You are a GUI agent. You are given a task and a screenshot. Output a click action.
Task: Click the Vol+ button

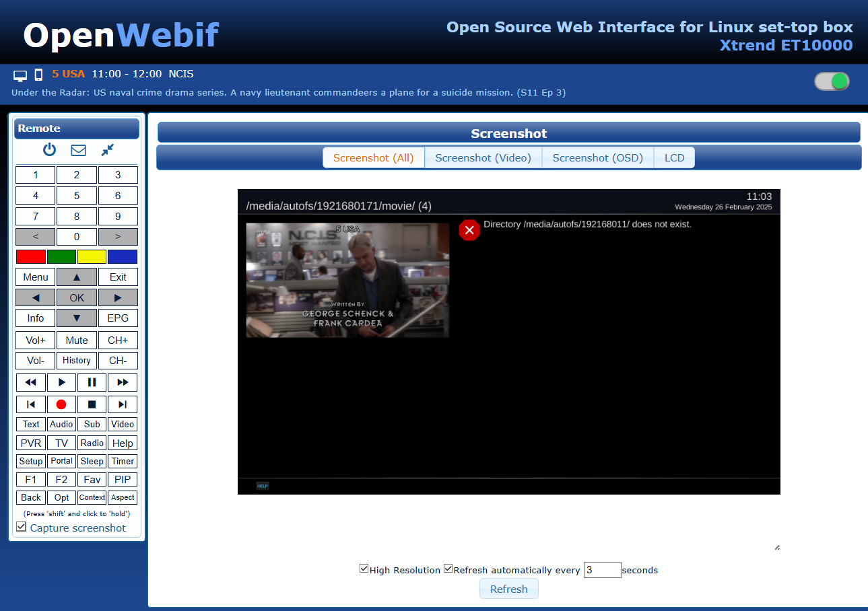(x=36, y=340)
